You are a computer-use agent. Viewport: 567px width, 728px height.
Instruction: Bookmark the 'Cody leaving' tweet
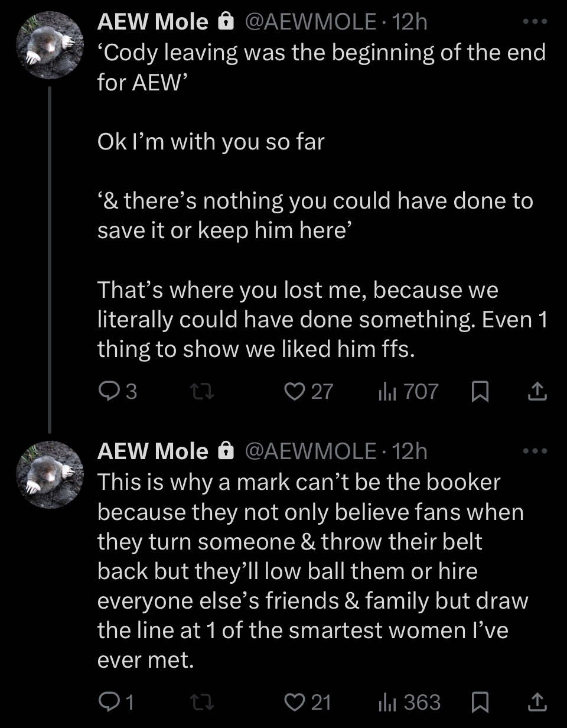pyautogui.click(x=481, y=392)
